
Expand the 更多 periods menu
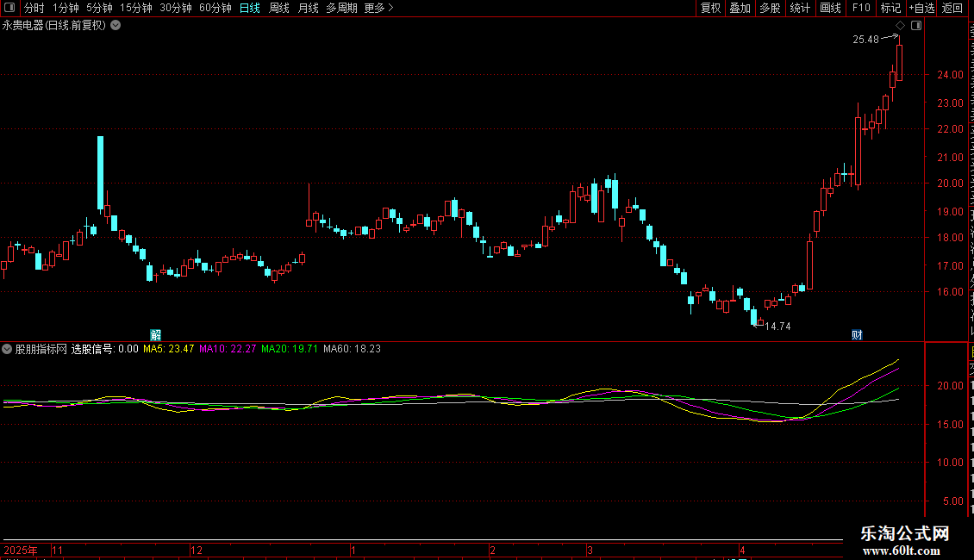point(379,8)
